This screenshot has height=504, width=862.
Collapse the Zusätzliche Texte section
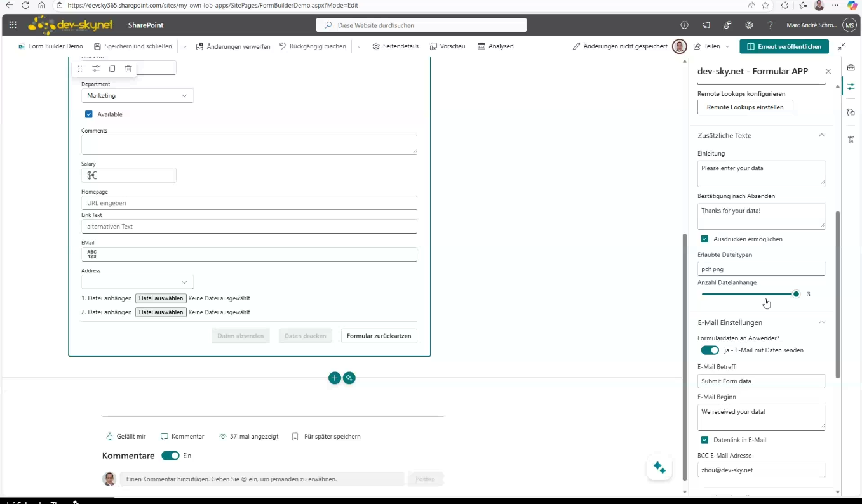821,135
